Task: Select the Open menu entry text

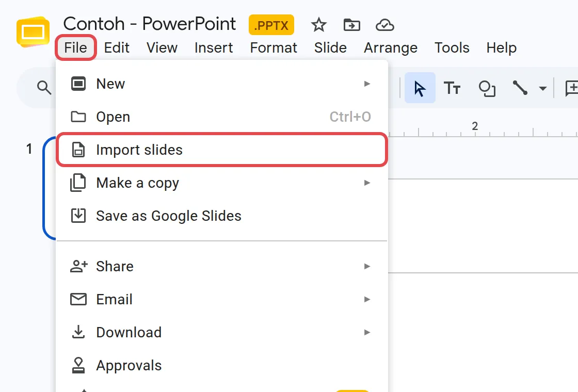Action: [x=113, y=117]
